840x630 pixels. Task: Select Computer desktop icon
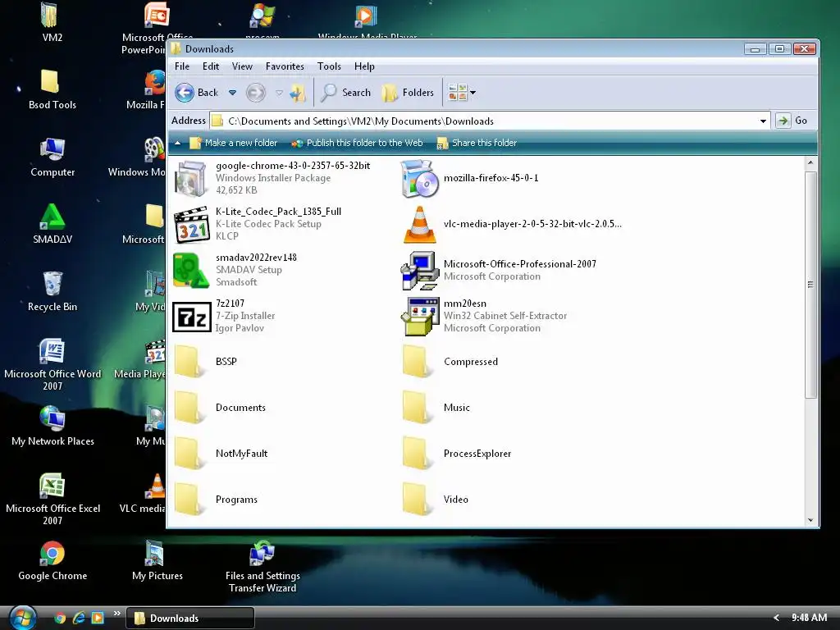point(52,157)
